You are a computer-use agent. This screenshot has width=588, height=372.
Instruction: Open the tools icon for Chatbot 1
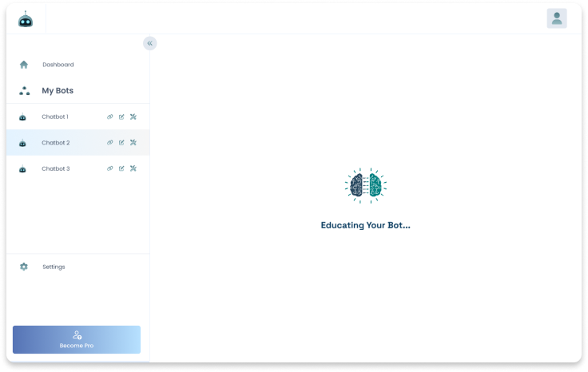133,117
